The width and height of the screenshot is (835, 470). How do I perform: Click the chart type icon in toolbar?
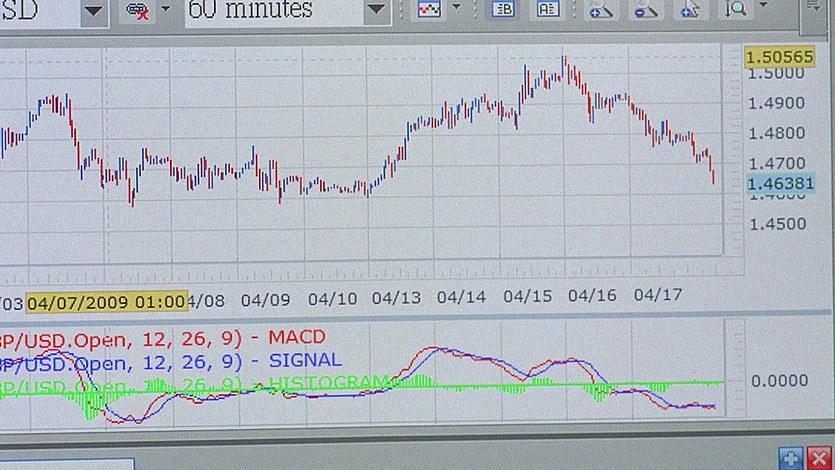coord(429,9)
